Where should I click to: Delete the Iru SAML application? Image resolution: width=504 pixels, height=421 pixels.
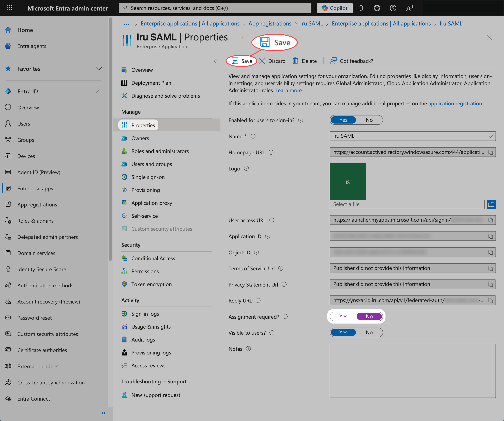click(305, 61)
